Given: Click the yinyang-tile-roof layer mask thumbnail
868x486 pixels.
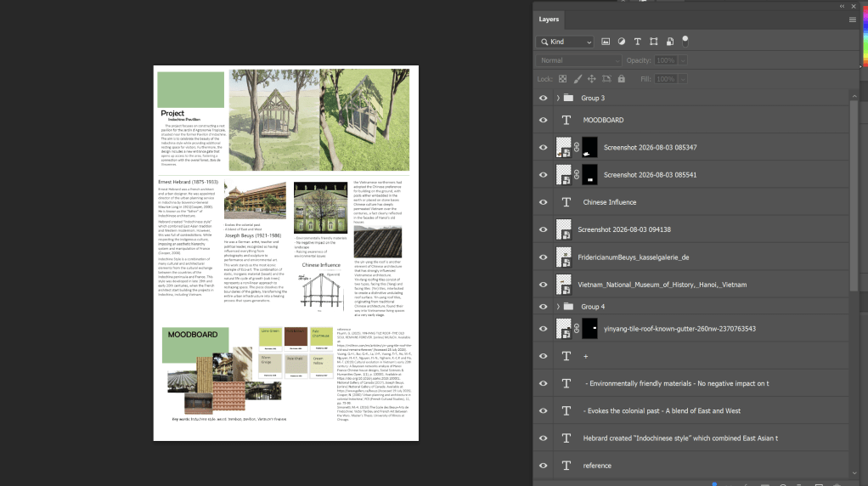Looking at the screenshot, I should pos(589,328).
